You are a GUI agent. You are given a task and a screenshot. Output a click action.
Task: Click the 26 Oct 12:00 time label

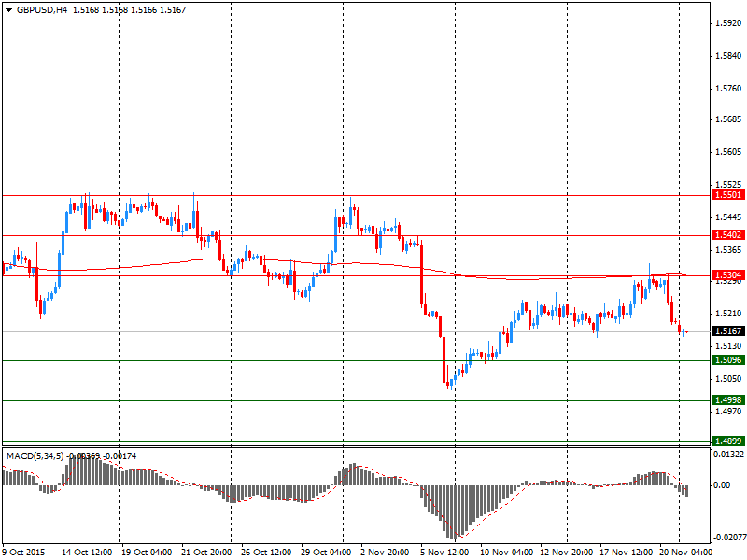(x=266, y=553)
